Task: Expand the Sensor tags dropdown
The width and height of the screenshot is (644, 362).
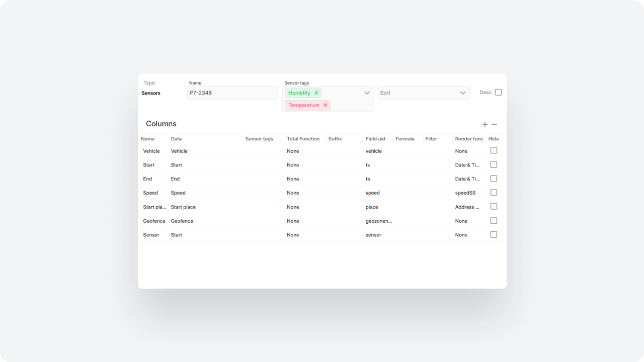Action: coord(367,93)
